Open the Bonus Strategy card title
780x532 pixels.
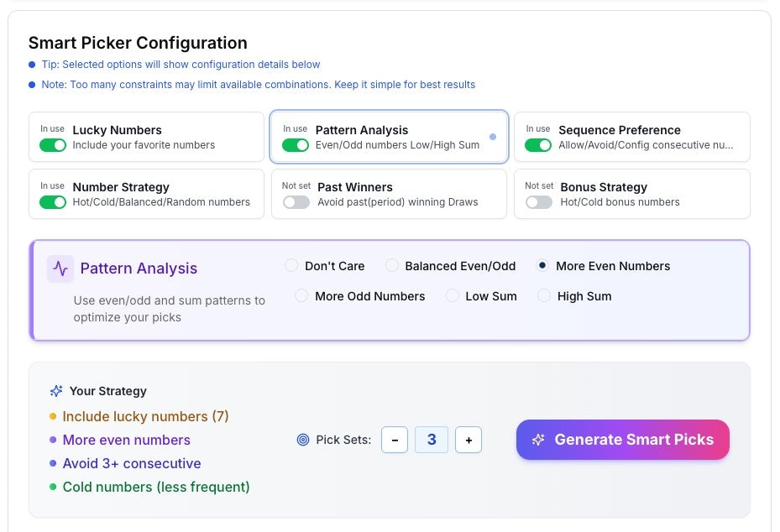(x=604, y=187)
